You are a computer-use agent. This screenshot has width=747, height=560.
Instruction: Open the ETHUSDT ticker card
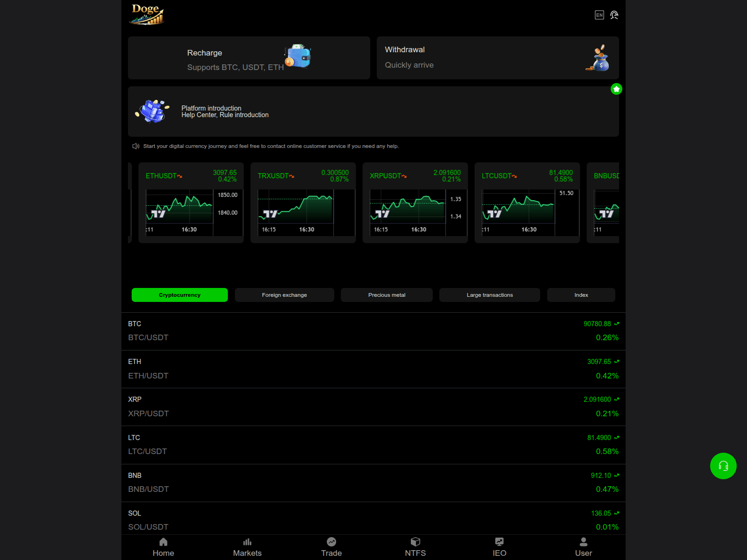pos(191,203)
